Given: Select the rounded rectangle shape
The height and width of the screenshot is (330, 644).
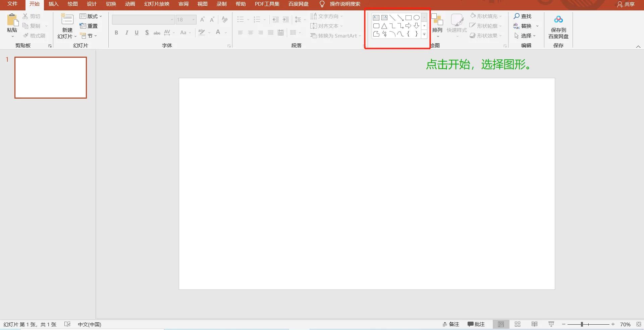Looking at the screenshot, I should (x=376, y=26).
